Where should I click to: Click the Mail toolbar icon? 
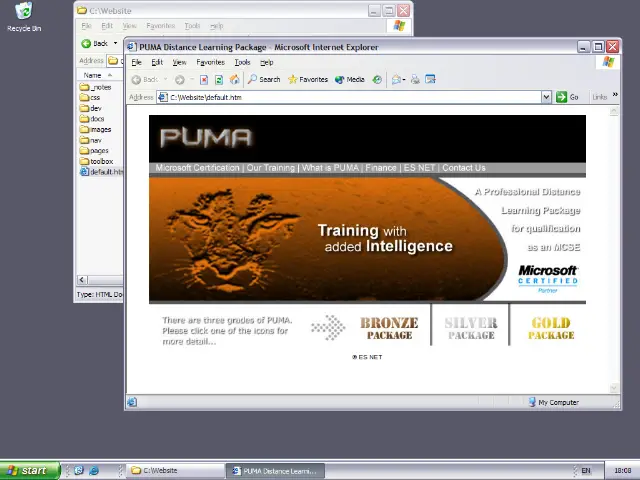tap(396, 80)
